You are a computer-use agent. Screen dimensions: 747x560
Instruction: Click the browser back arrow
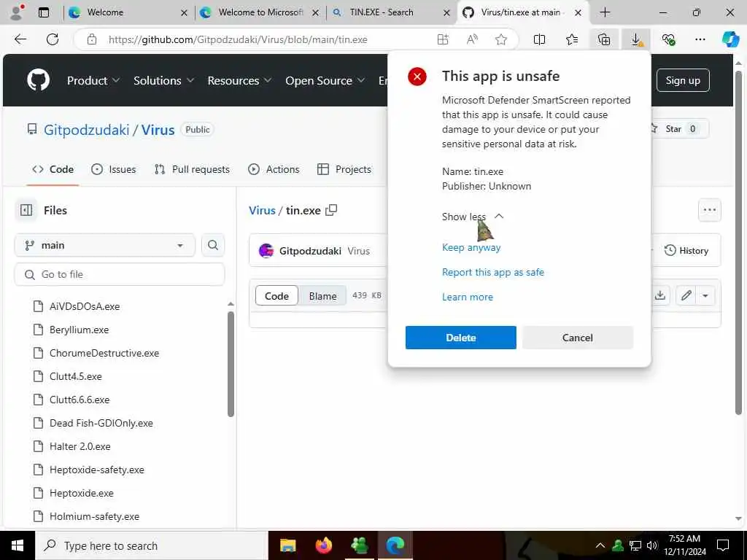(x=20, y=39)
